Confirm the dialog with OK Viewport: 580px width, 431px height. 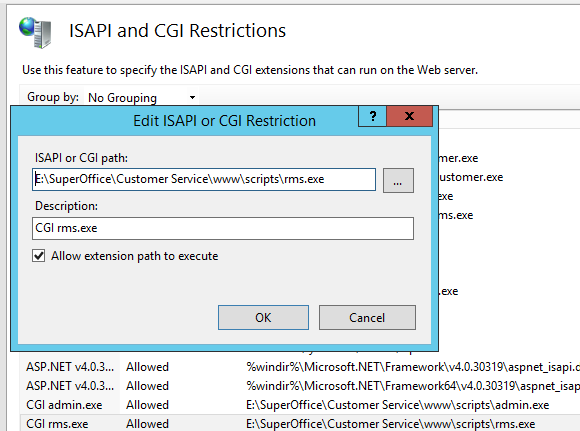pos(263,317)
